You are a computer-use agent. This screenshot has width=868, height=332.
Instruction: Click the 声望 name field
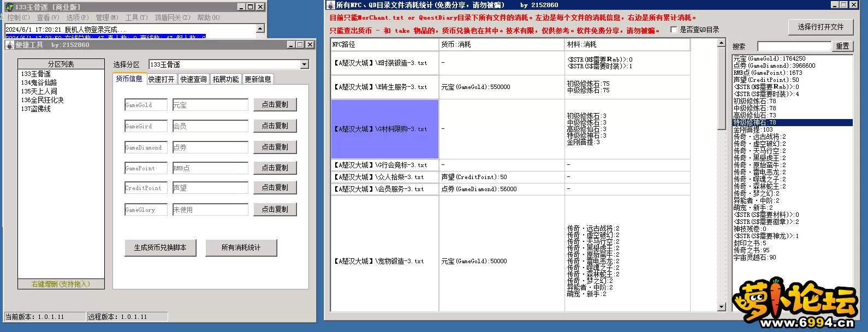point(210,188)
